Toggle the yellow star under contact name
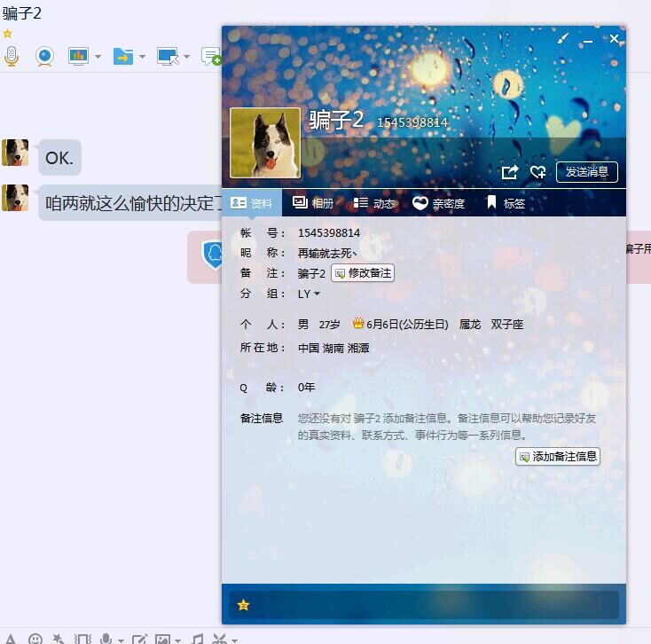The image size is (651, 644). tap(8, 34)
